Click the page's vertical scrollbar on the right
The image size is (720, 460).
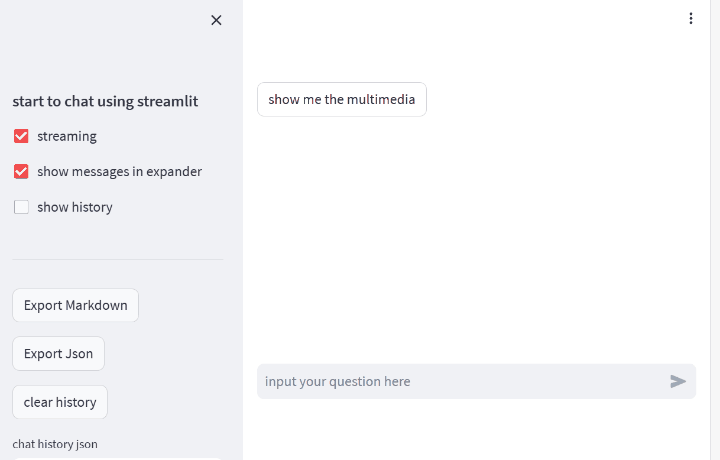[x=715, y=230]
